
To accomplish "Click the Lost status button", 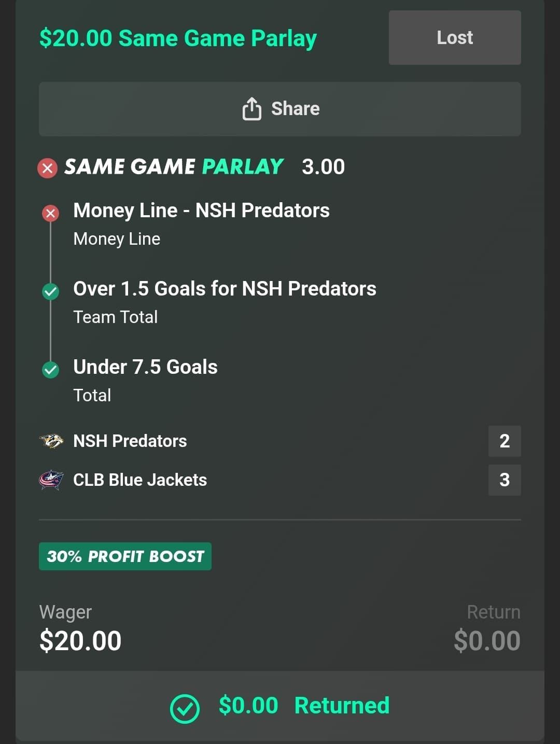I will [x=455, y=38].
